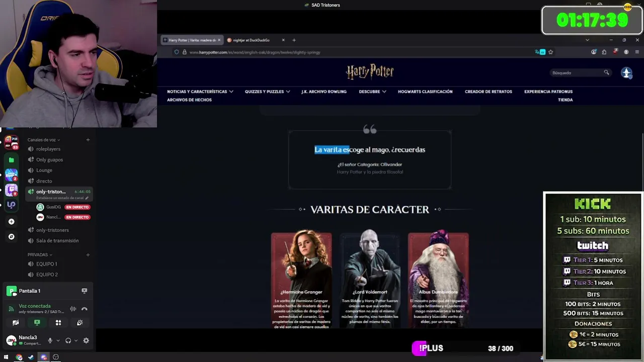Join the Only guapos voice channel
644x362 pixels.
59,159
